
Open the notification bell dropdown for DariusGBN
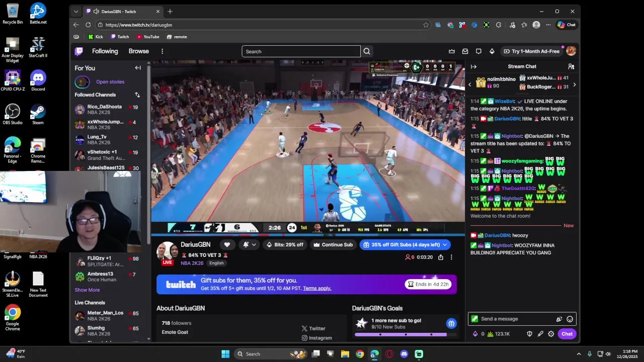pos(250,245)
